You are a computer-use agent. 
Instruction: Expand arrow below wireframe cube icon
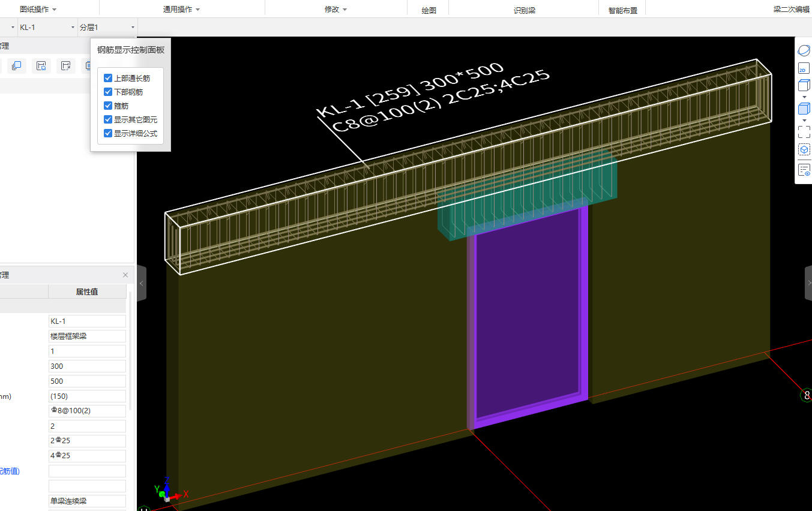click(x=804, y=97)
